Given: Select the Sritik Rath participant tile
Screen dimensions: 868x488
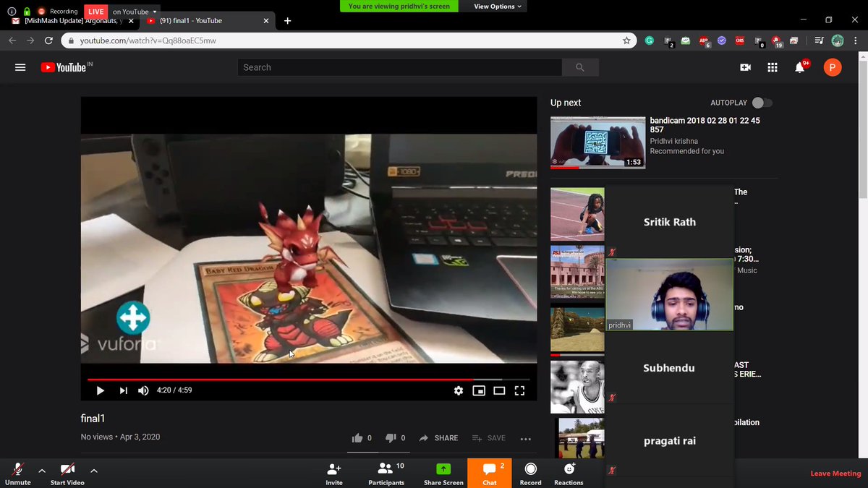Looking at the screenshot, I should coord(670,222).
